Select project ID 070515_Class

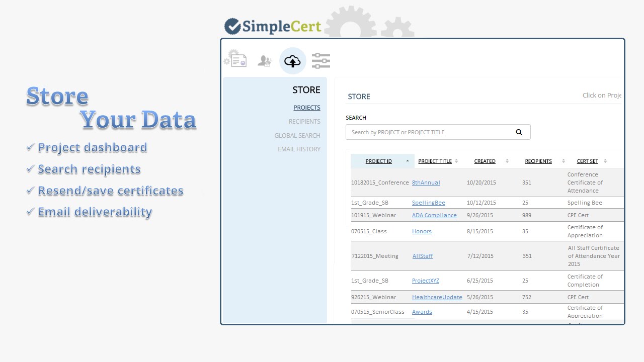[x=369, y=231]
